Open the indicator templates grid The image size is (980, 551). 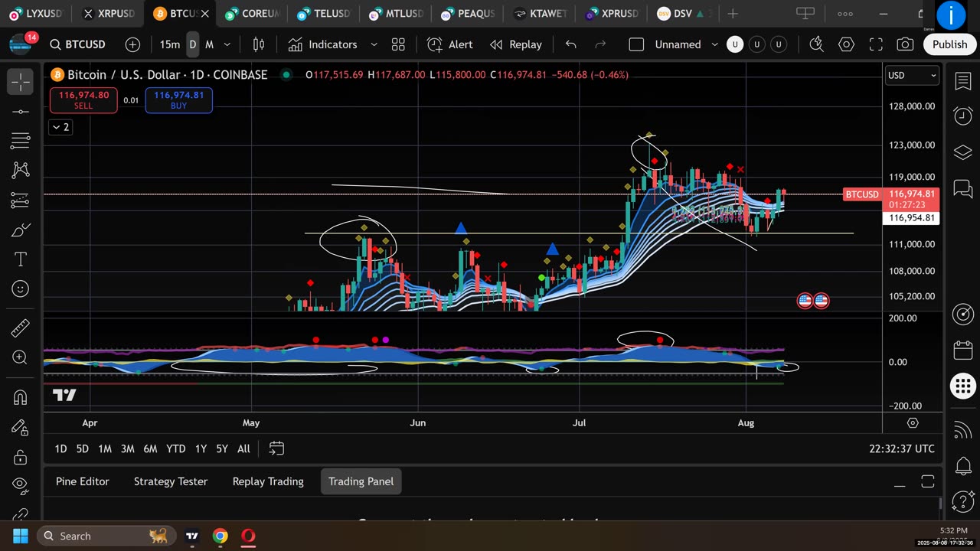pos(398,44)
